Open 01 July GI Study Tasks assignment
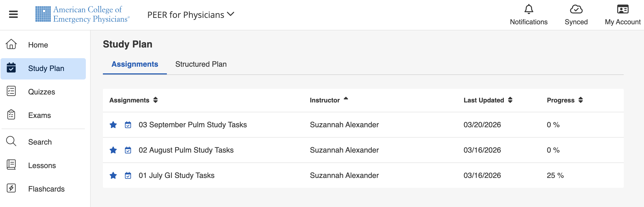644x207 pixels. coord(176,175)
